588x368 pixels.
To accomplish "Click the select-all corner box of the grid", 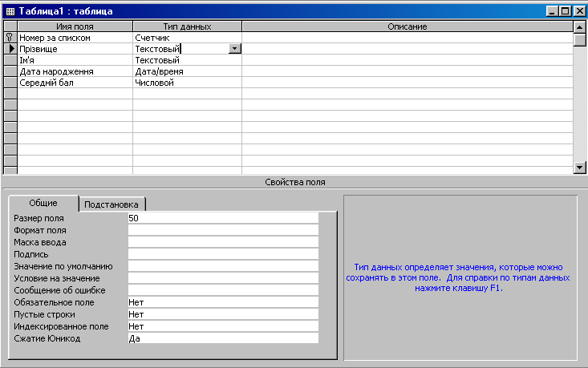I will [x=10, y=26].
